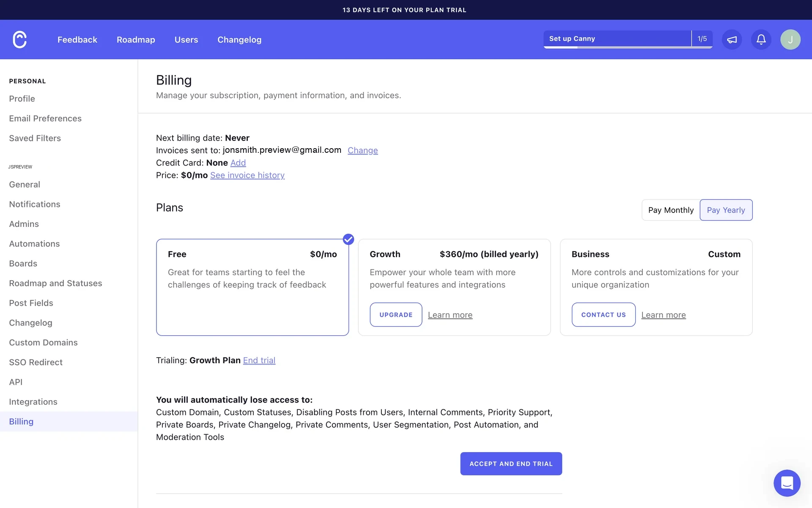812x508 pixels.
Task: Click the checkmark badge on Free plan
Action: [x=348, y=239]
